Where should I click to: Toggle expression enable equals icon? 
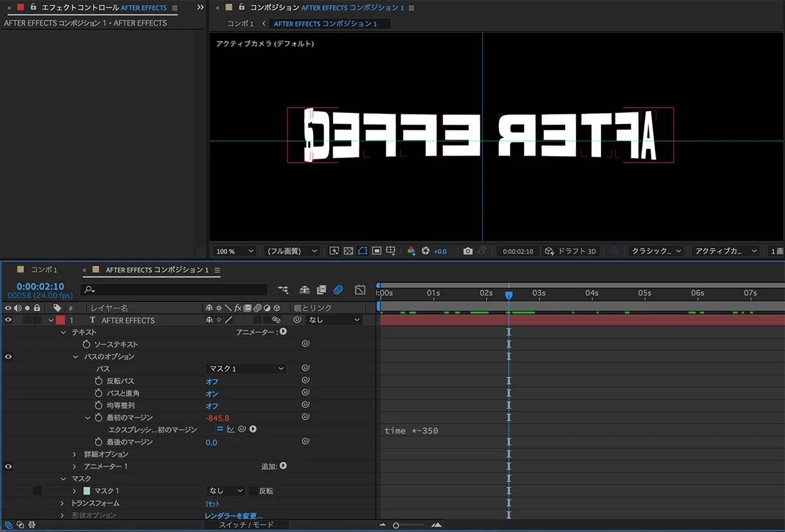219,429
